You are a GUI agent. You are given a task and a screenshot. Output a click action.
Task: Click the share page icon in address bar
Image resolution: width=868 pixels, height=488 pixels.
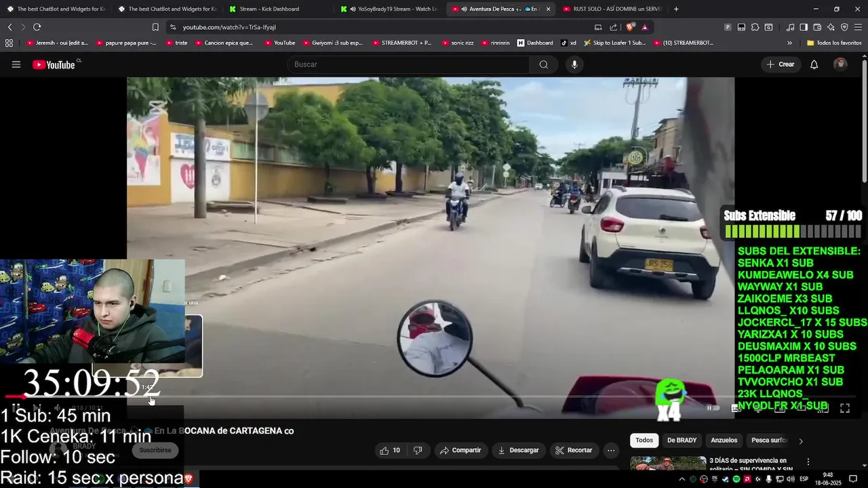tap(614, 27)
